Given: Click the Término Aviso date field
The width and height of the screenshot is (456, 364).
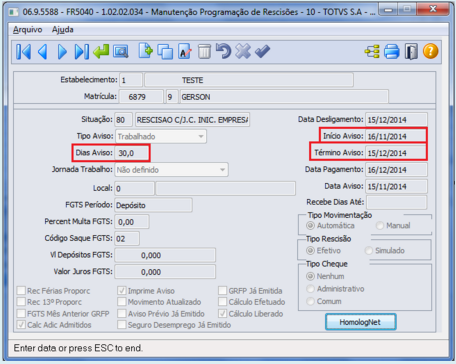Looking at the screenshot, I should click(396, 153).
